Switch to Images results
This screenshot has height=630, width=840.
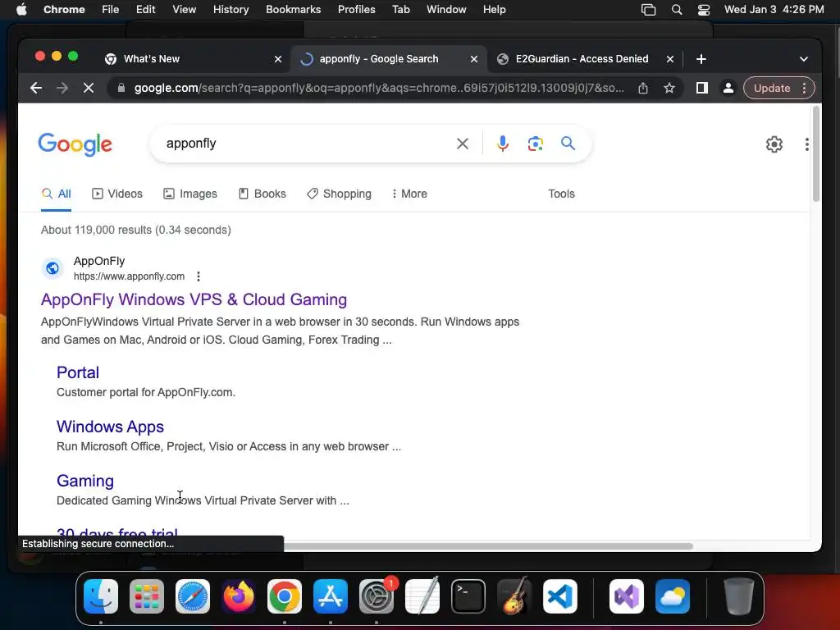point(190,194)
